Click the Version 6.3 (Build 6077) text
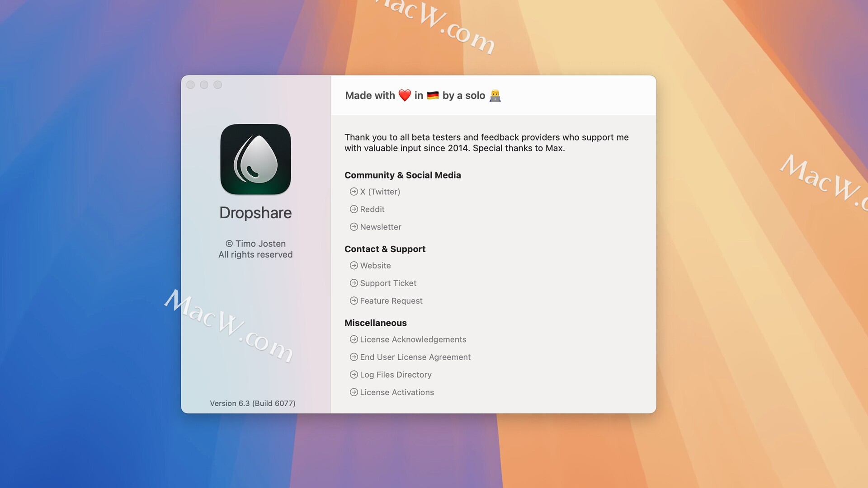The height and width of the screenshot is (488, 868). click(253, 404)
